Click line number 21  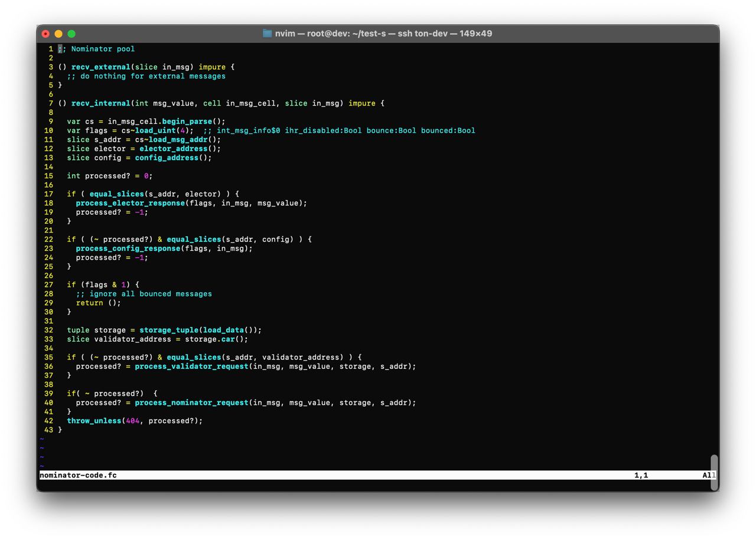pos(48,231)
